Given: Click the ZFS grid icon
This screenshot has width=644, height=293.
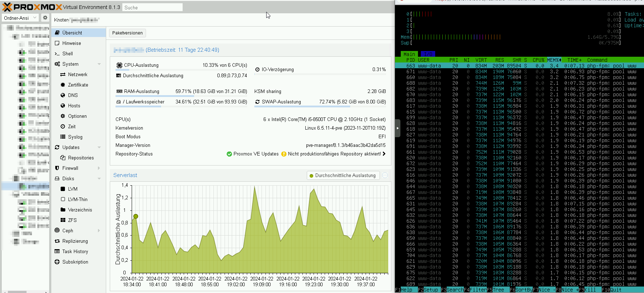Looking at the screenshot, I should 63,220.
